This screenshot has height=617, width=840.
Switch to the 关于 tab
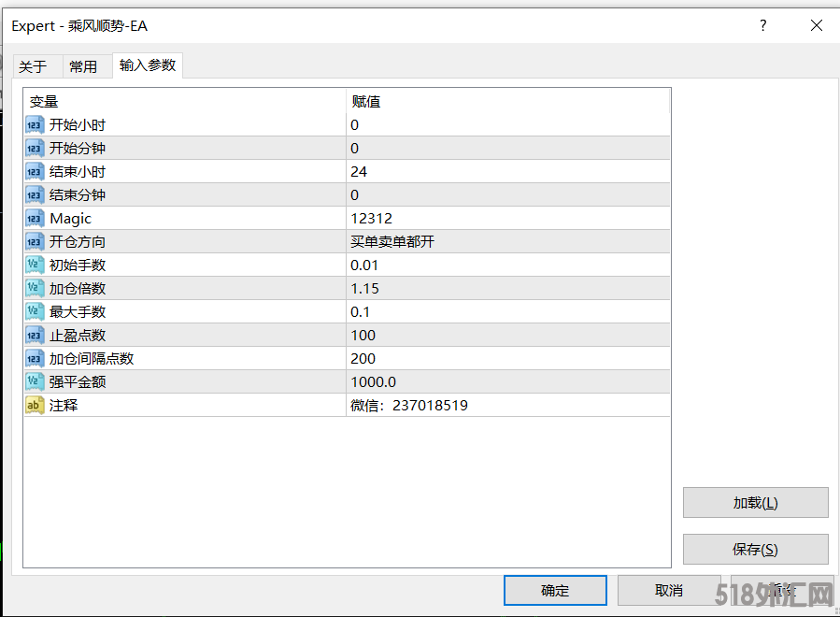click(33, 66)
